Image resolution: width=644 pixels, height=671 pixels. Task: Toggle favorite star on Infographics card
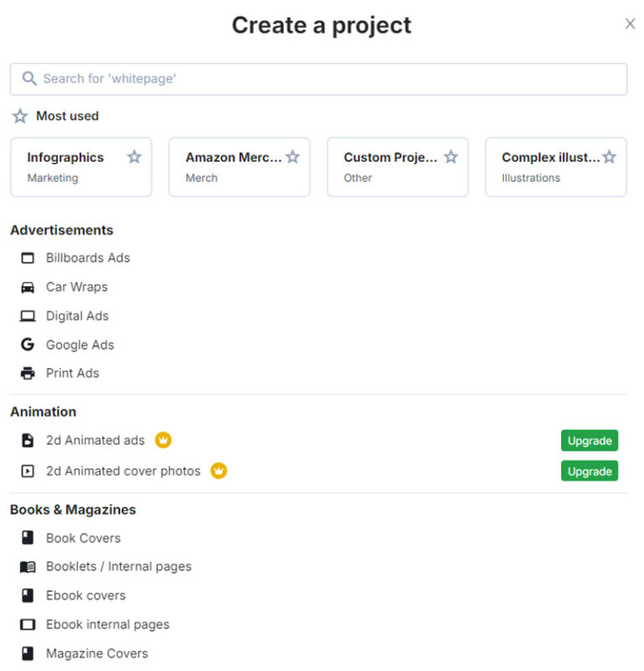(134, 157)
